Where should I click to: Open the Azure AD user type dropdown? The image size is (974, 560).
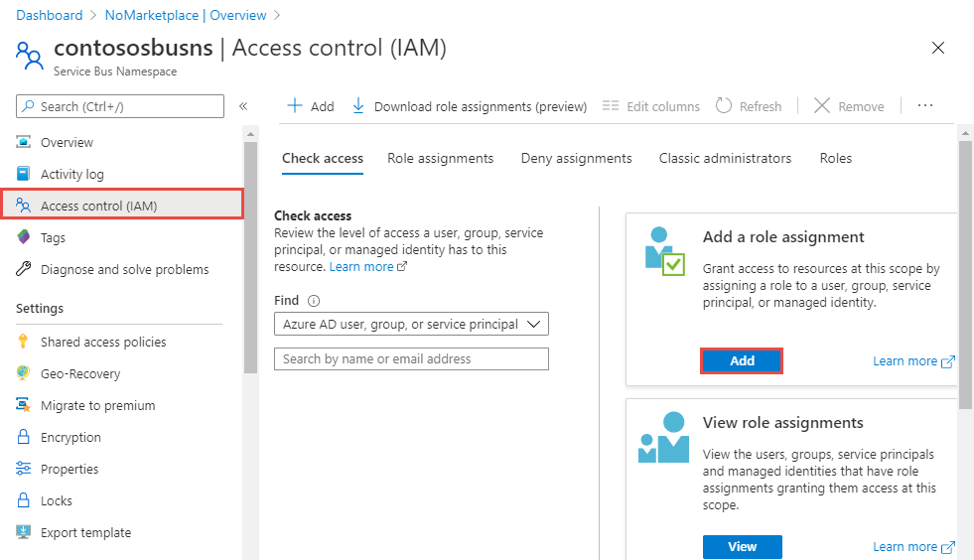click(411, 324)
